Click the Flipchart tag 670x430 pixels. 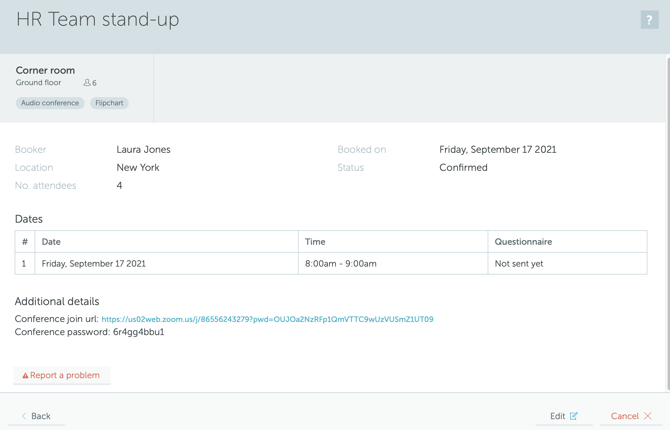[109, 103]
